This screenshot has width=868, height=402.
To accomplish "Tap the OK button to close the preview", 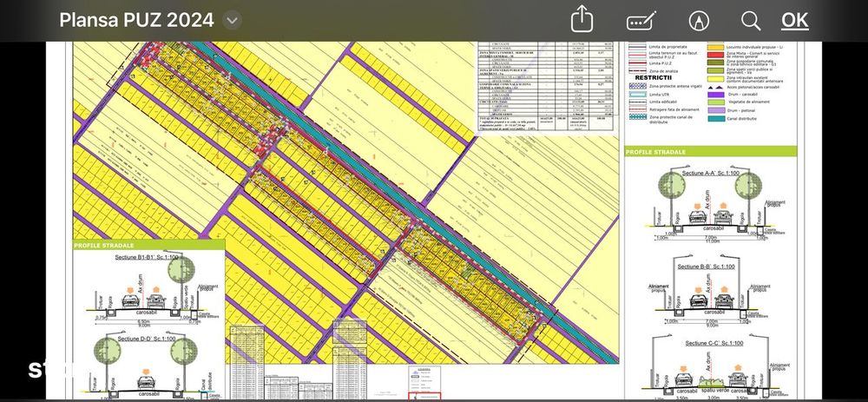I will 795,21.
